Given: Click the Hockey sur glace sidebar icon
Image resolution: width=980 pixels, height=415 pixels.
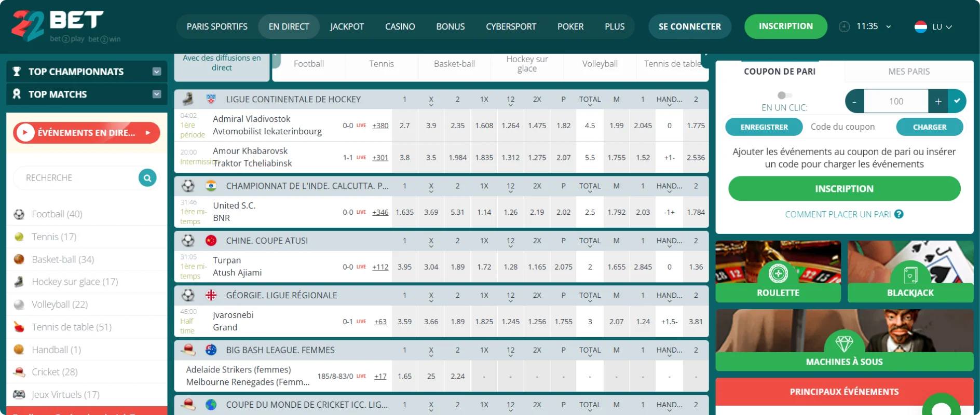Looking at the screenshot, I should [19, 282].
